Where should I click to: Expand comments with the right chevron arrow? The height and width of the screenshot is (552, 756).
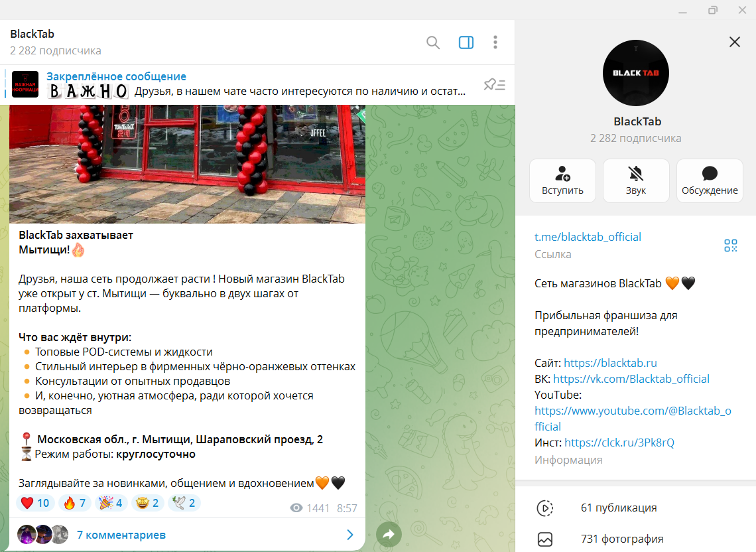[x=350, y=535]
